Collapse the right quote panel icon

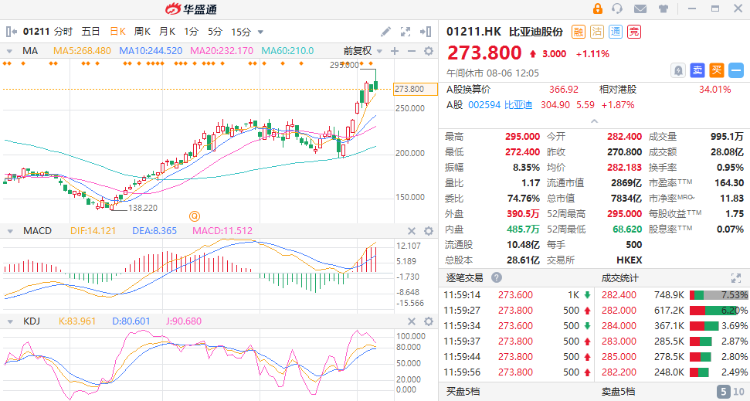(425, 32)
